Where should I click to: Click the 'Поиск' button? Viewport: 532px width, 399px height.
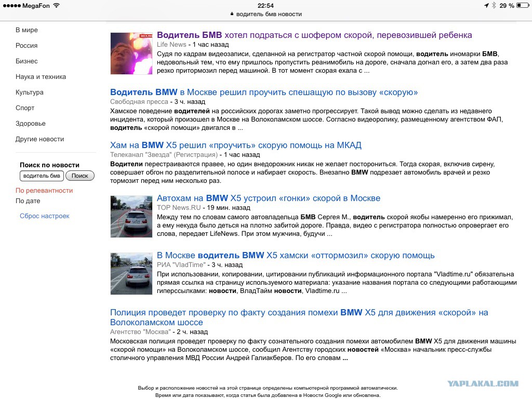tap(79, 176)
